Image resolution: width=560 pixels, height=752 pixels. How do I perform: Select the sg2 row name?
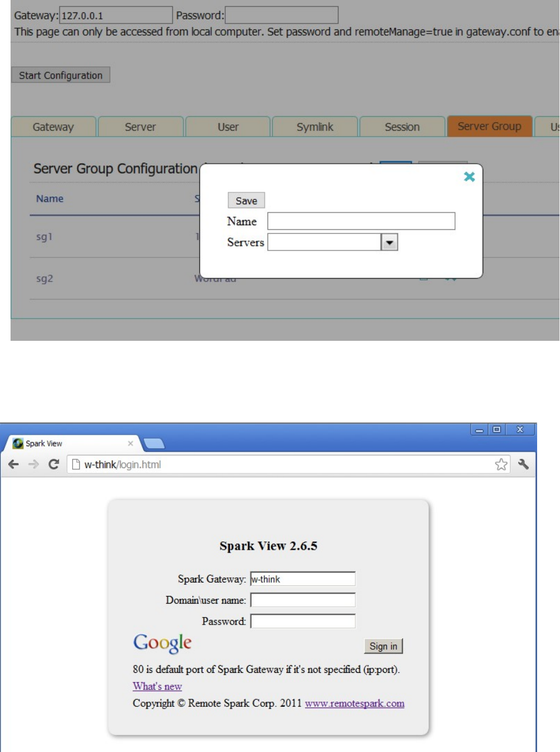click(45, 279)
